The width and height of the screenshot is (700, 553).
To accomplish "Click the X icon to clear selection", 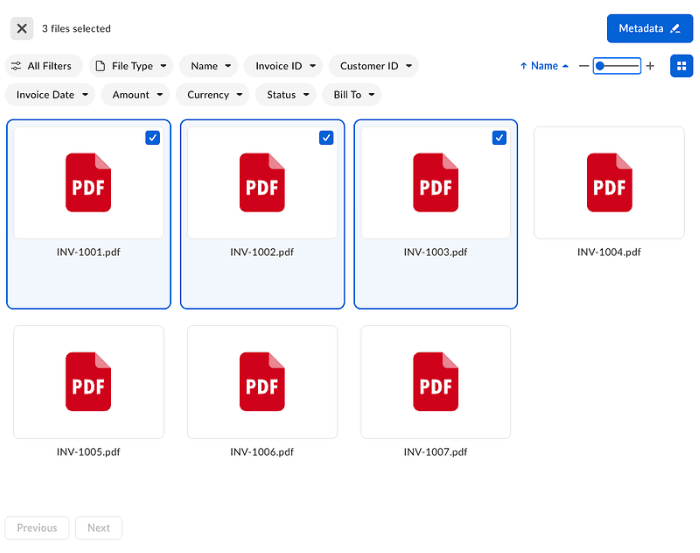I will coord(22,29).
